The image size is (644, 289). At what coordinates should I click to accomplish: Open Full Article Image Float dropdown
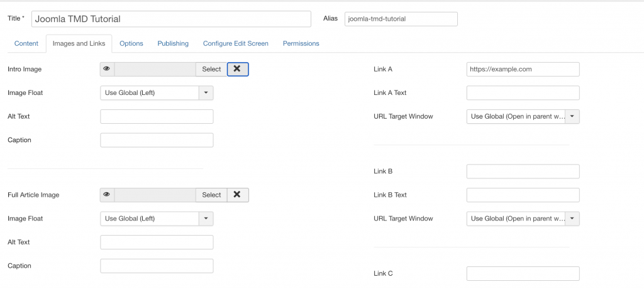157,219
